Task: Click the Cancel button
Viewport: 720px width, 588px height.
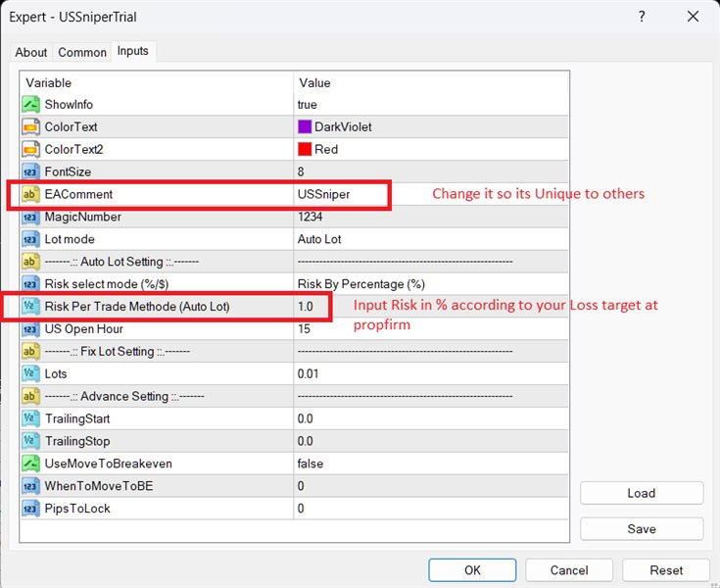Action: click(x=569, y=570)
